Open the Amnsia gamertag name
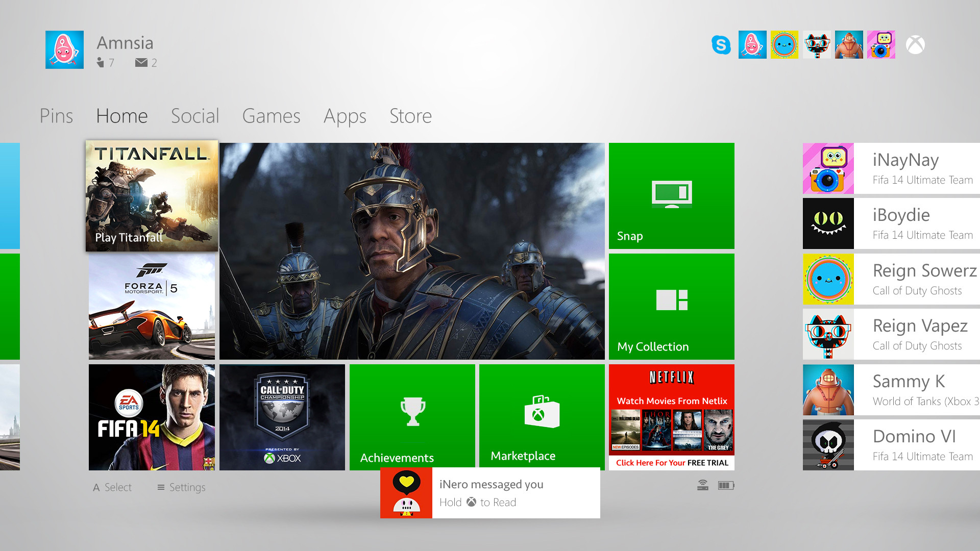 coord(125,43)
